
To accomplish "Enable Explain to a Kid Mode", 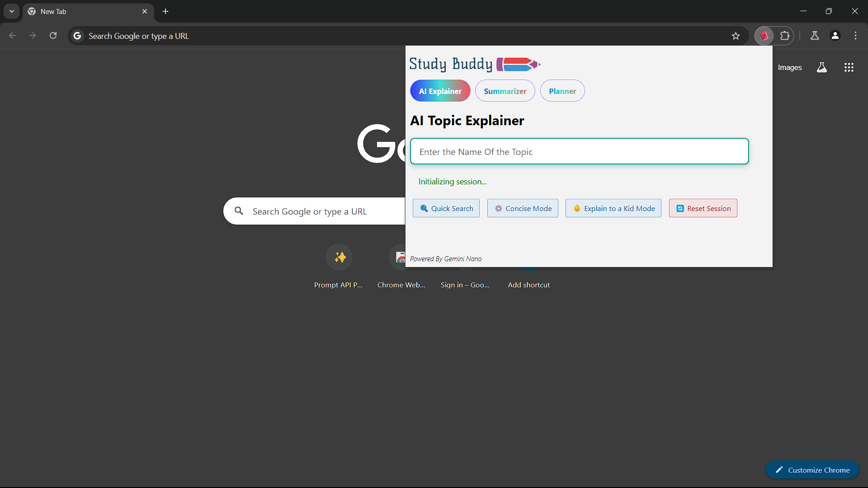I will click(613, 208).
